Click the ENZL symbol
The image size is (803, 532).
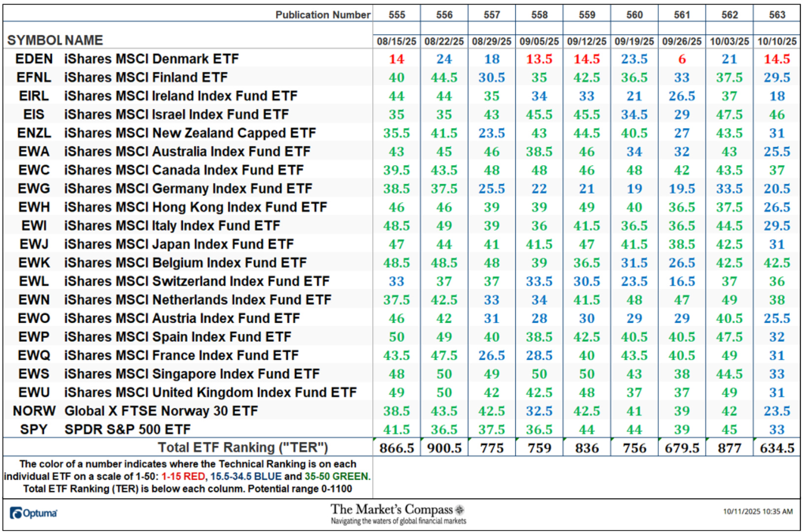34,133
